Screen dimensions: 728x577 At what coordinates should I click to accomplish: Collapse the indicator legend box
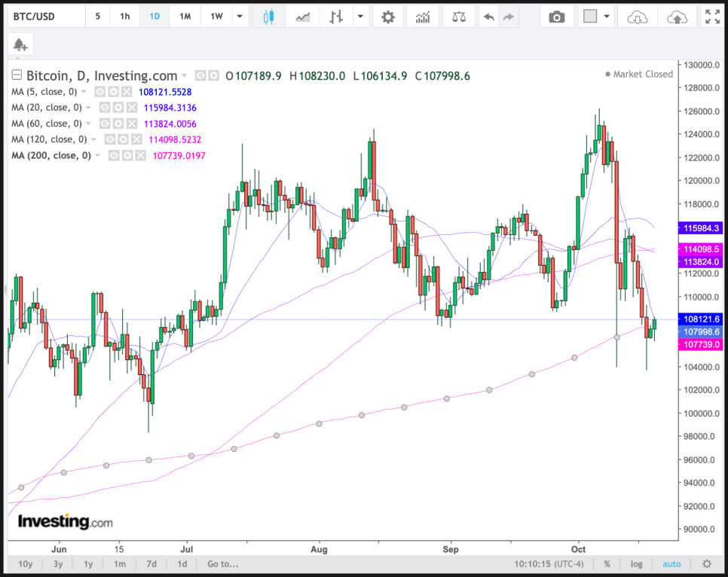tap(17, 75)
